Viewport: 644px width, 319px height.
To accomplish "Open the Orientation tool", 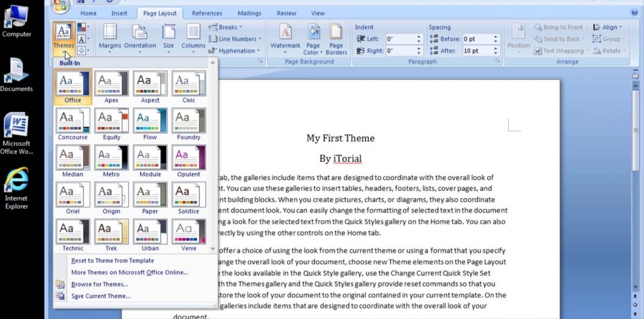I will pos(140,39).
